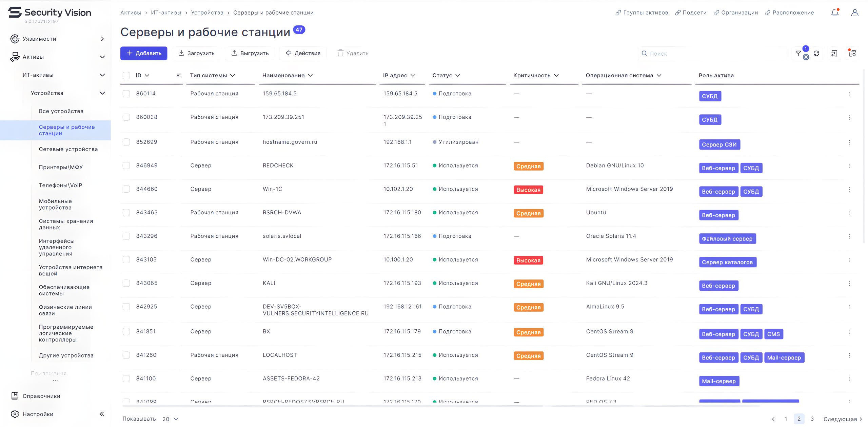Clear active filter with X badge
Screen dimensions: 868x427
tap(806, 57)
